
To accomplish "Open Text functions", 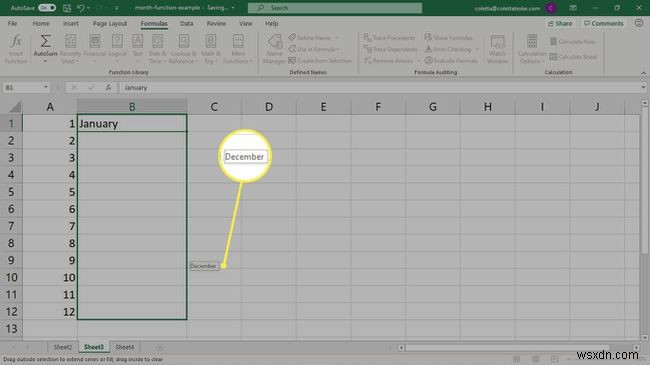I will [137, 49].
